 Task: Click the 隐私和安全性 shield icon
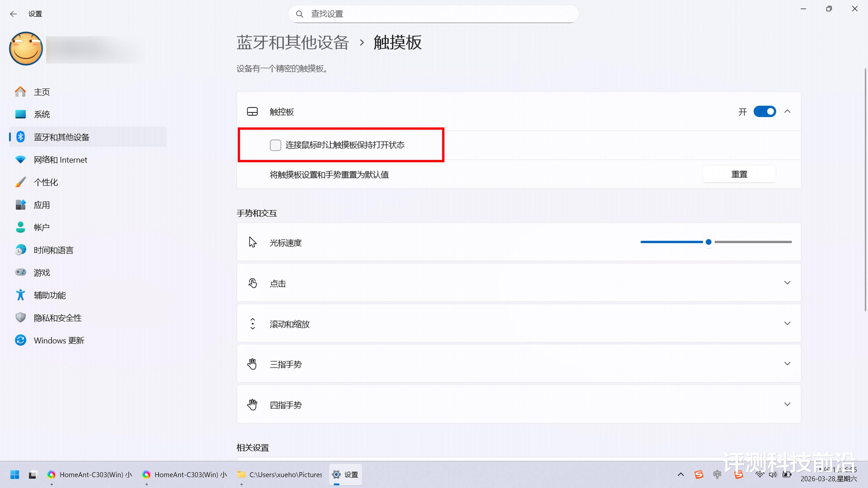[x=21, y=318]
